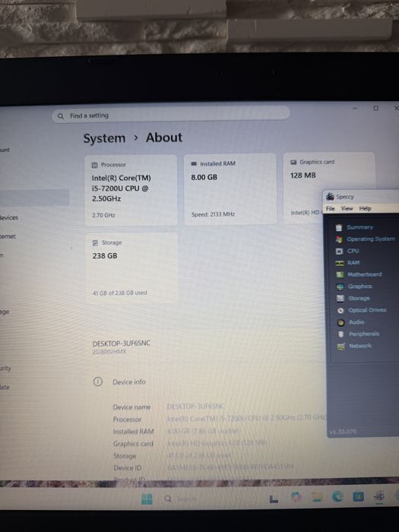Viewport: 399px width, 532px height.
Task: Click model number 20J8002HMX
Action: pos(109,351)
